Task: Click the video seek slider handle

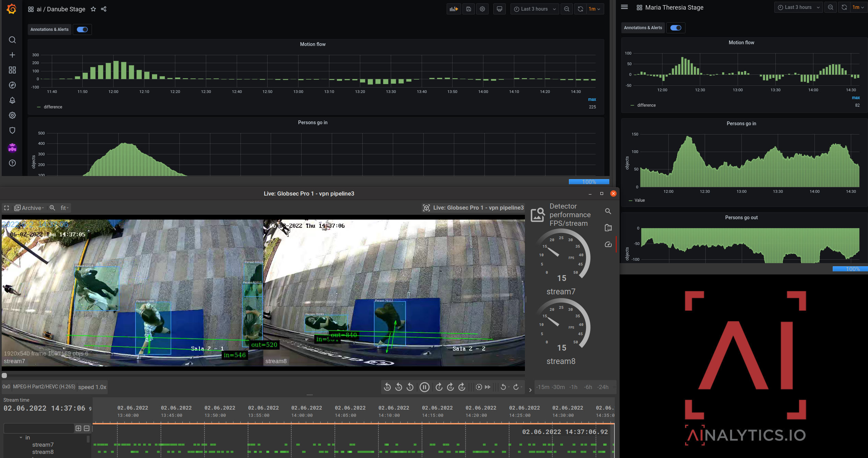Action: (4, 376)
